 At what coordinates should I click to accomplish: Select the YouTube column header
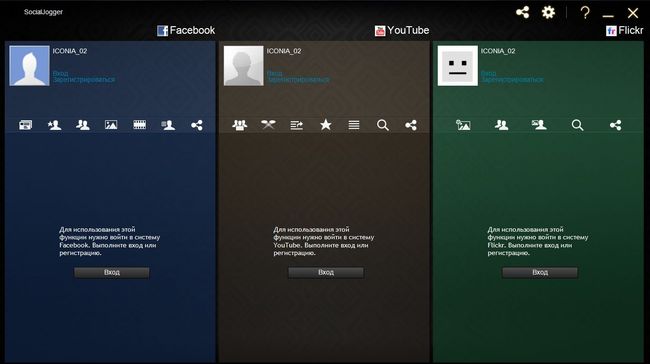click(402, 30)
